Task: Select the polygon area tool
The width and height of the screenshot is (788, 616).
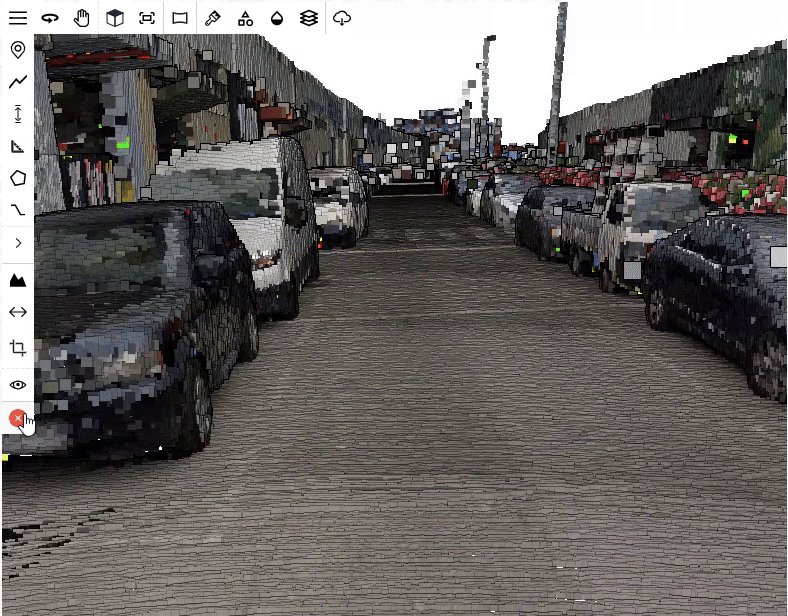Action: [18, 178]
